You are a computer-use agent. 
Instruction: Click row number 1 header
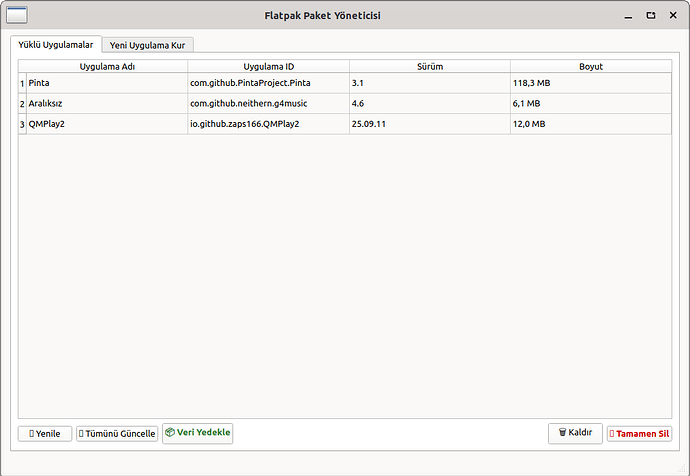click(22, 83)
